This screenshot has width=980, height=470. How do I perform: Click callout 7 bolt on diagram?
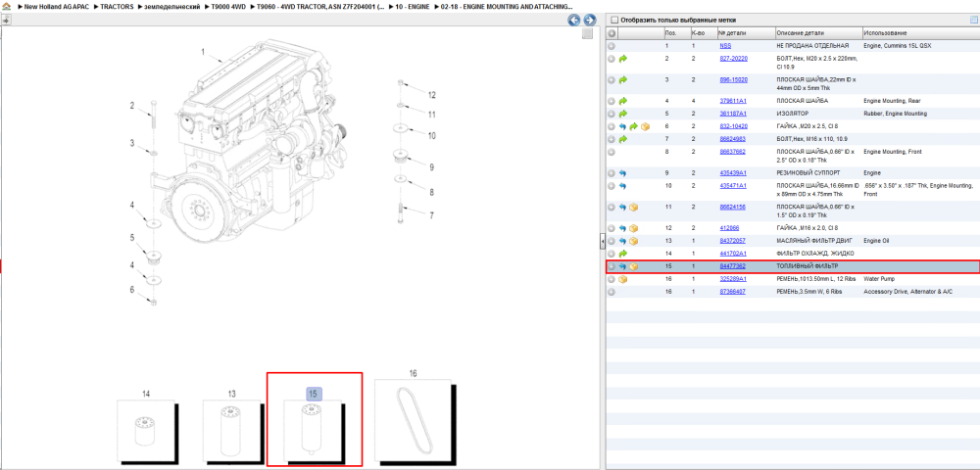click(431, 215)
